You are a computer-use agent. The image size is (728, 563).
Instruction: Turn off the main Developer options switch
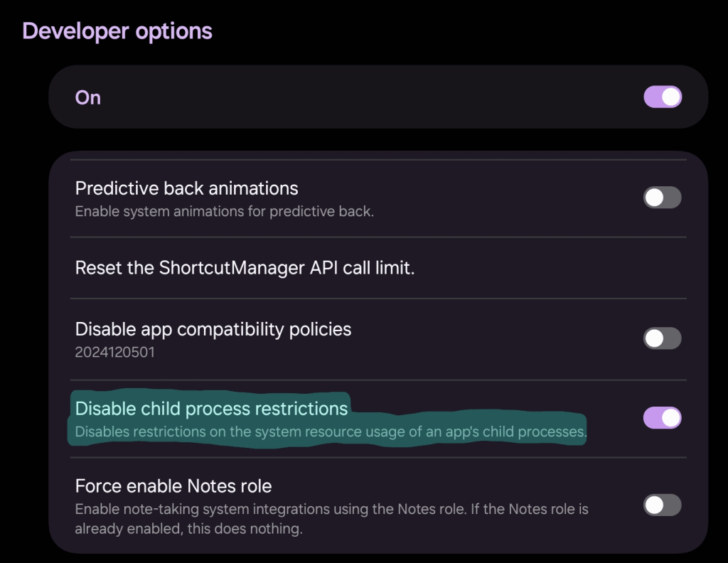[x=663, y=97]
